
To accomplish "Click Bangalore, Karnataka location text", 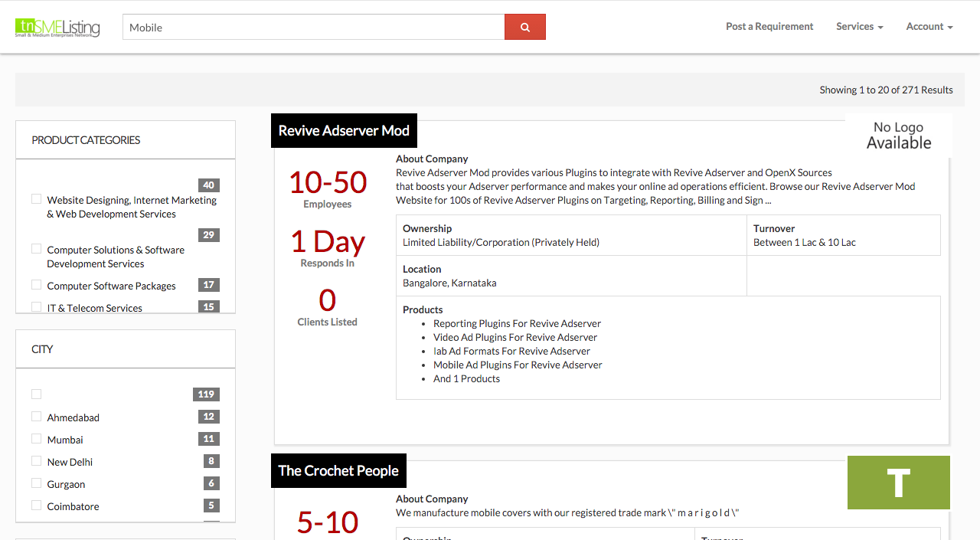I will 449,283.
